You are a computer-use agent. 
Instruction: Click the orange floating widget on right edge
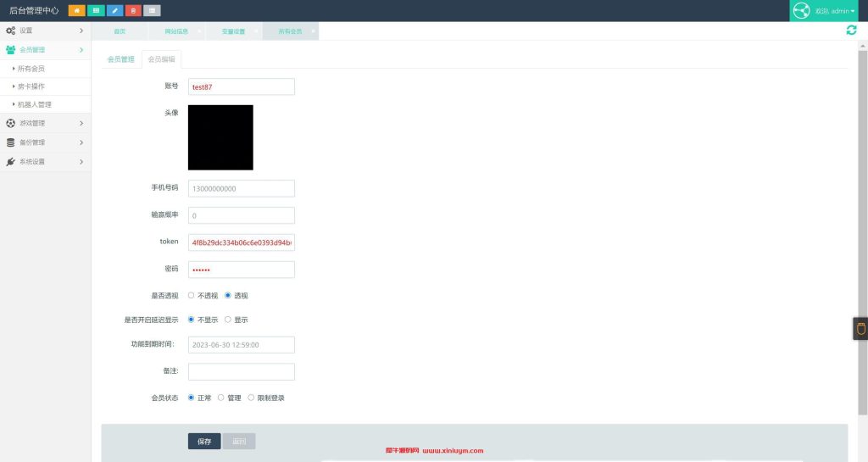pos(860,329)
